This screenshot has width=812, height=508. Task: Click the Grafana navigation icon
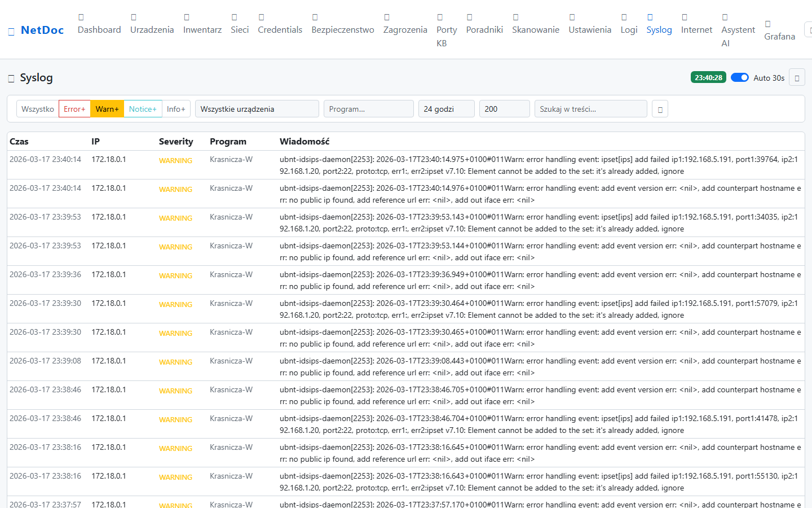[x=767, y=24]
